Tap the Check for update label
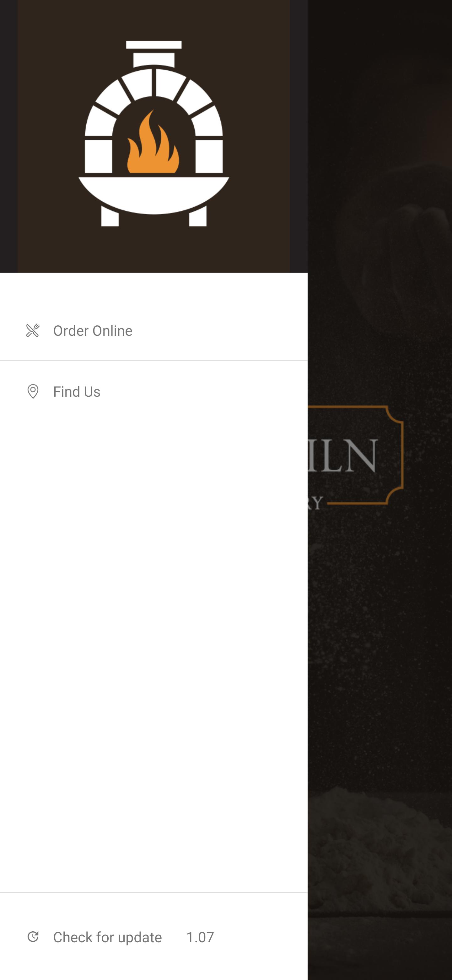The height and width of the screenshot is (980, 452). pos(107,937)
